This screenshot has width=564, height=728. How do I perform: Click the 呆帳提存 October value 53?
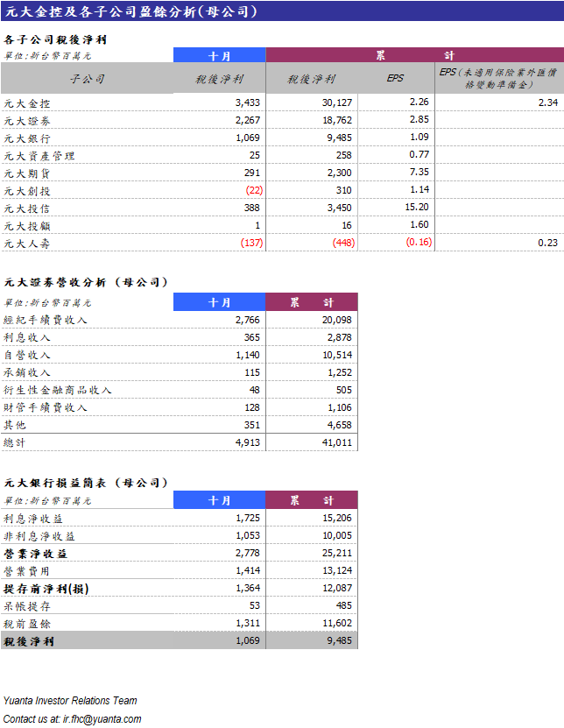(254, 606)
